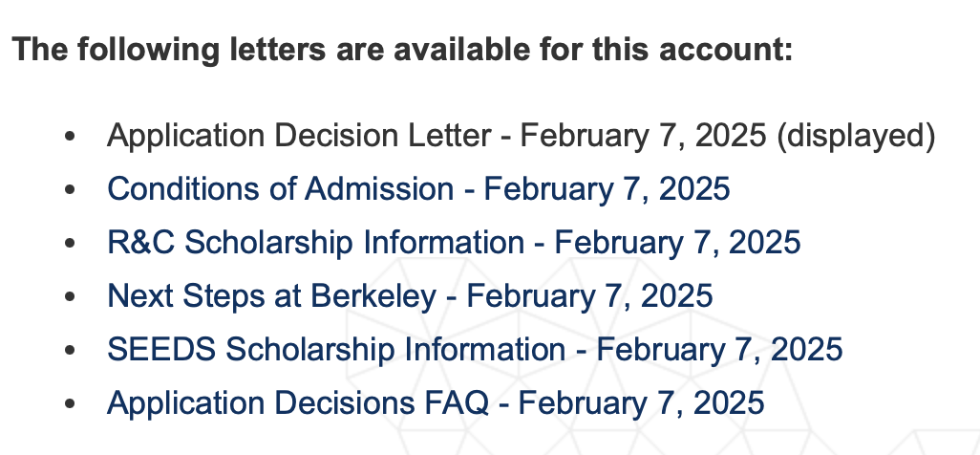Click the bullet beside Conditions of Admission
Screen dimensions: 980x455
coord(69,191)
